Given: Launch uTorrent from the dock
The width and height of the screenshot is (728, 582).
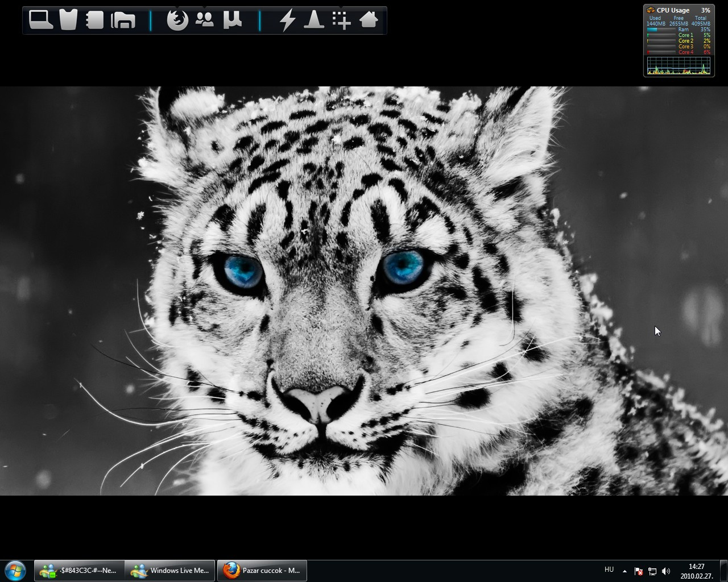Looking at the screenshot, I should (x=233, y=20).
